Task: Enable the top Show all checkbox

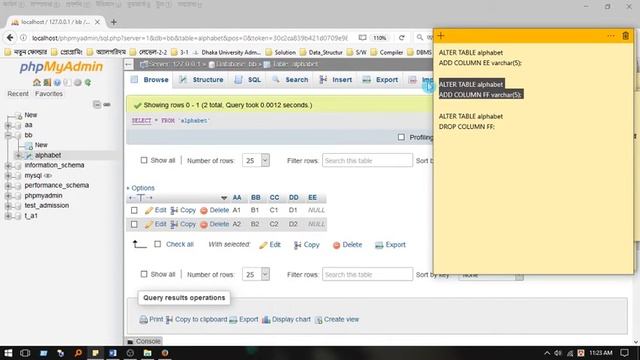Action: click(x=144, y=160)
